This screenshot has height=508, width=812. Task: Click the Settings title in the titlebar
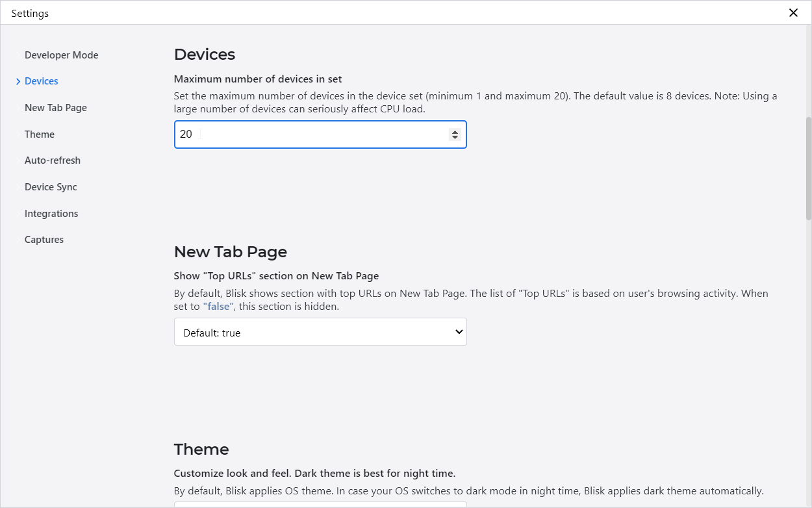tap(30, 12)
